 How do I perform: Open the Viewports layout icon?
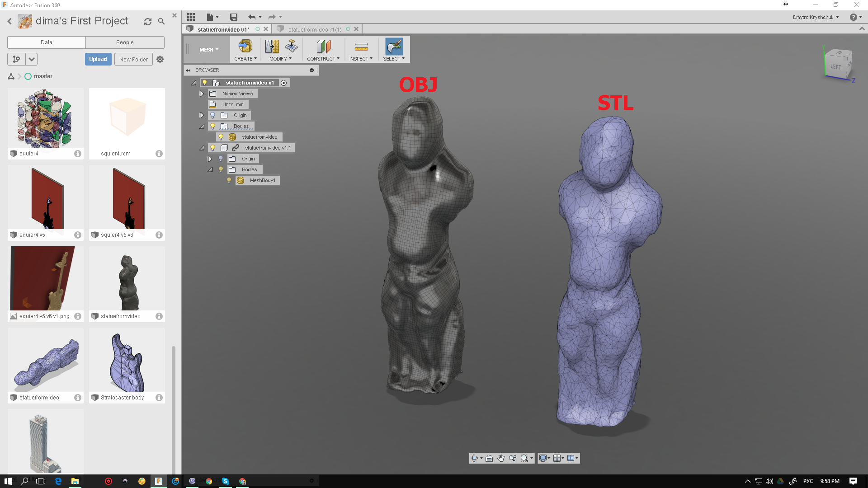coord(571,458)
